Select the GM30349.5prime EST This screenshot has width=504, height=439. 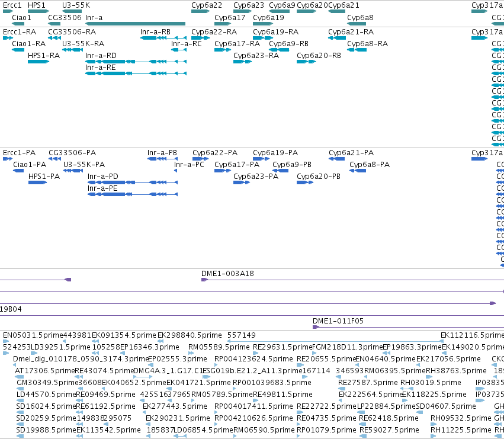pos(20,389)
